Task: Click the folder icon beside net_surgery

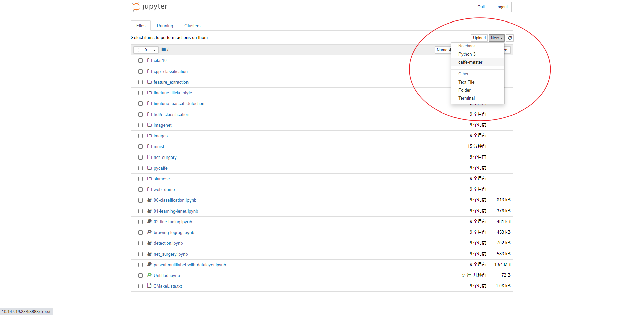Action: (x=150, y=157)
